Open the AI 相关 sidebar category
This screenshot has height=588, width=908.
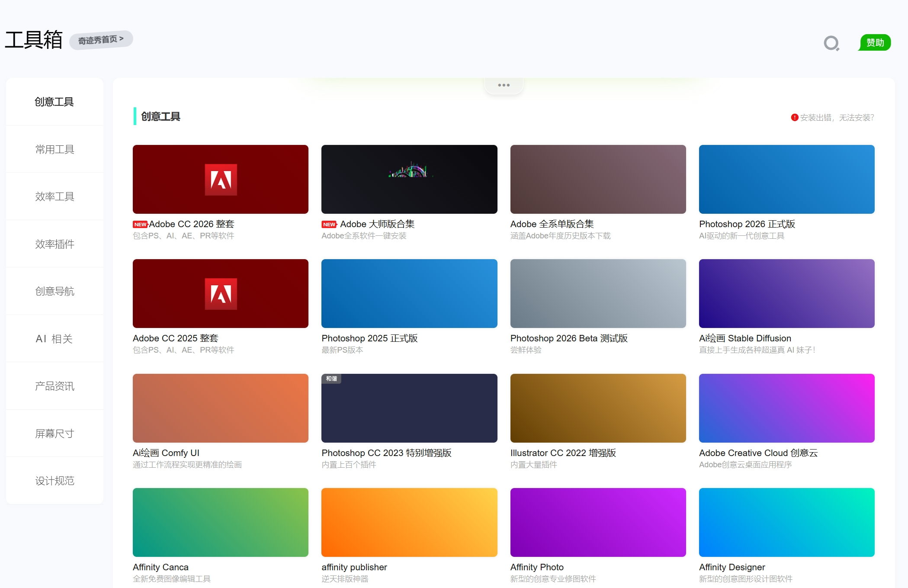pos(55,339)
